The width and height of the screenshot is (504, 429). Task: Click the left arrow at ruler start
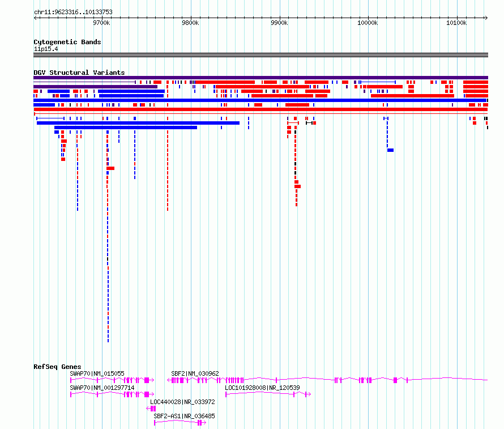35,18
